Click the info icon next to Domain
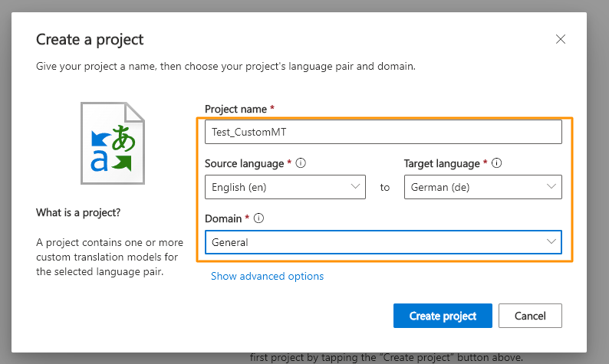Image resolution: width=609 pixels, height=364 pixels. point(258,218)
